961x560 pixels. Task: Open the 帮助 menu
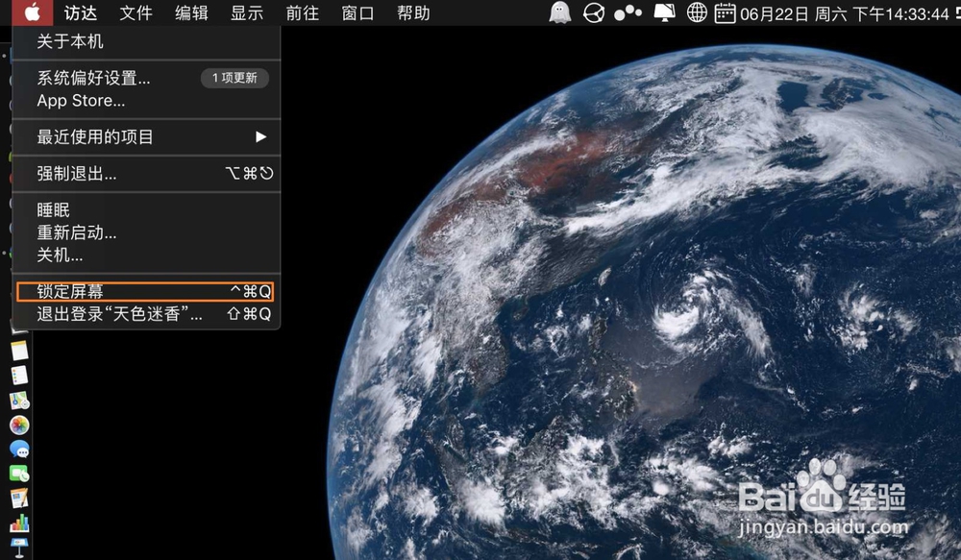[x=413, y=12]
